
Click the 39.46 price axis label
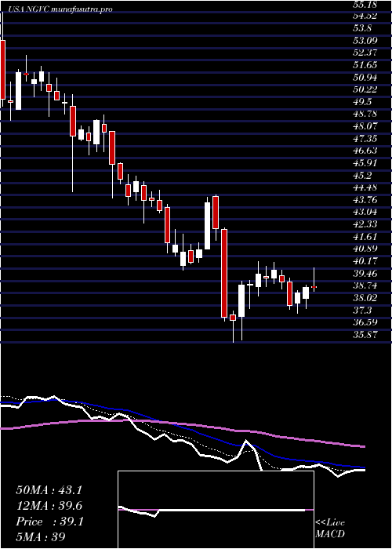click(365, 273)
